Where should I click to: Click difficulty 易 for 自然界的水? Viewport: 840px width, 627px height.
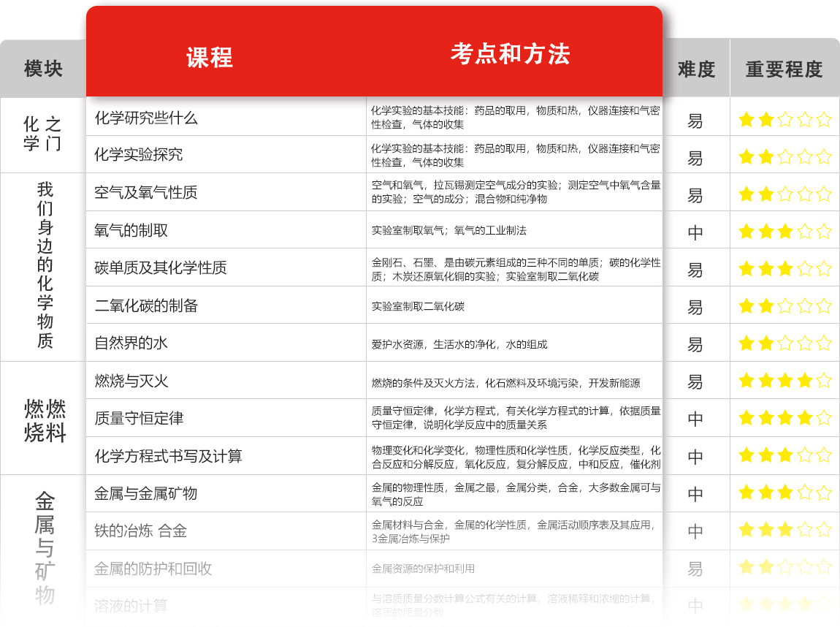click(x=695, y=345)
